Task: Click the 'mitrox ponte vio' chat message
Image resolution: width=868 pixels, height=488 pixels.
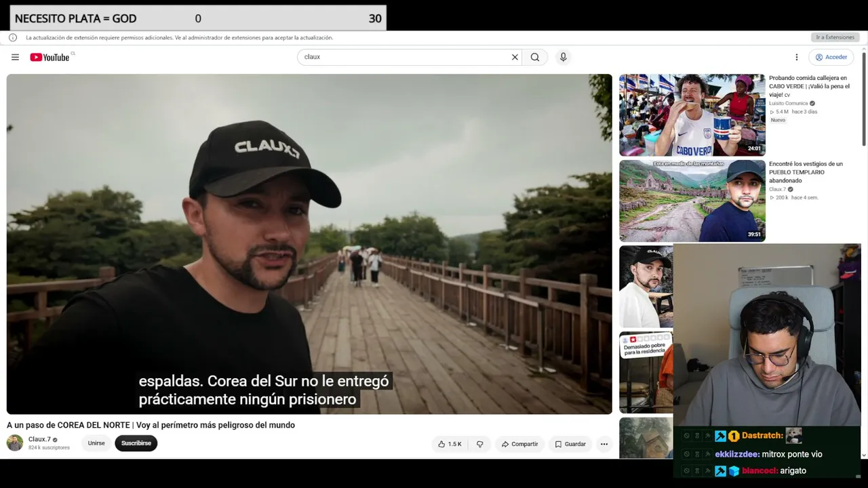Action: coord(792,454)
